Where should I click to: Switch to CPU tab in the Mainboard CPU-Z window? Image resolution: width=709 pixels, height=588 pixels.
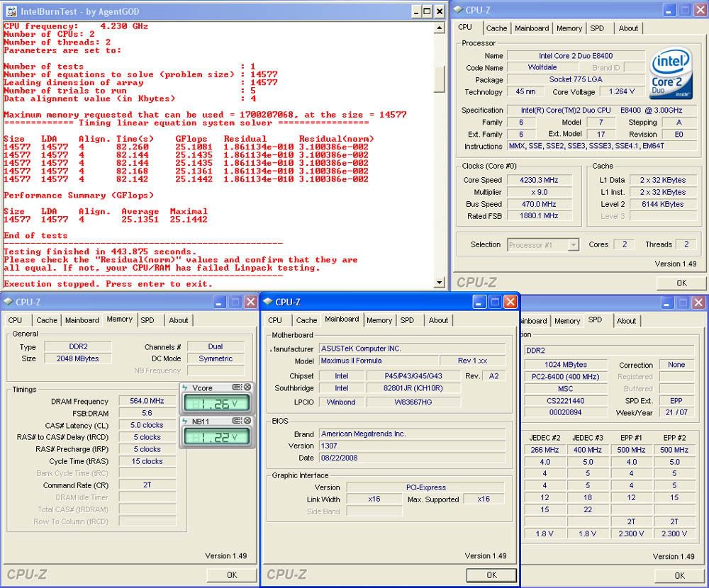[275, 320]
